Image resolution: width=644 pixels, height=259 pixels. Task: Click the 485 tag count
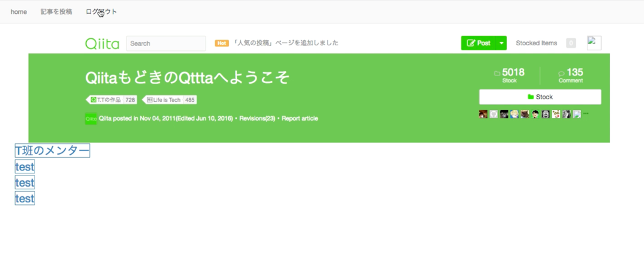[190, 100]
